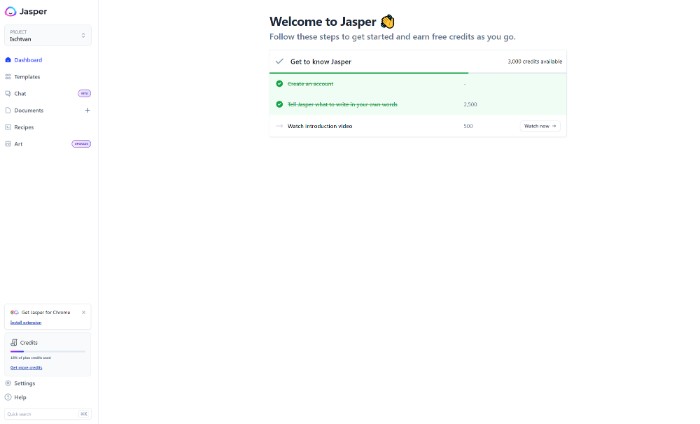Viewport: 700px width, 424px height.
Task: Click the Create an account check circle
Action: click(279, 84)
